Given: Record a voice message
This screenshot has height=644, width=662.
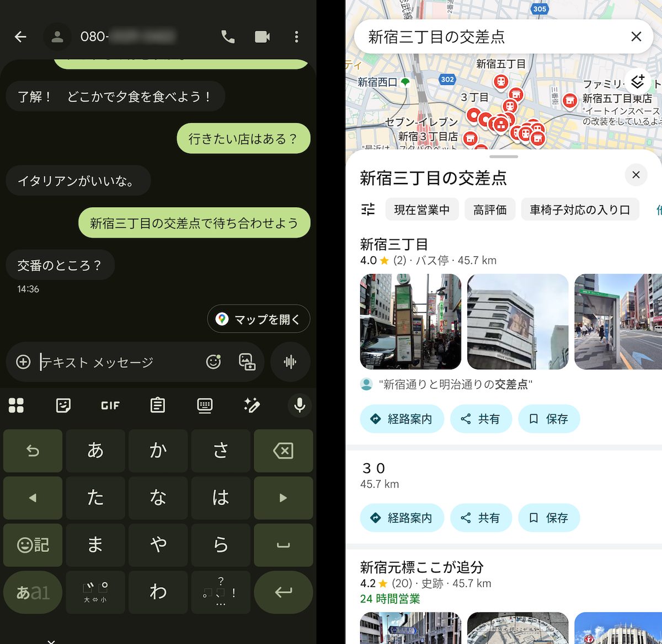Looking at the screenshot, I should (x=290, y=362).
